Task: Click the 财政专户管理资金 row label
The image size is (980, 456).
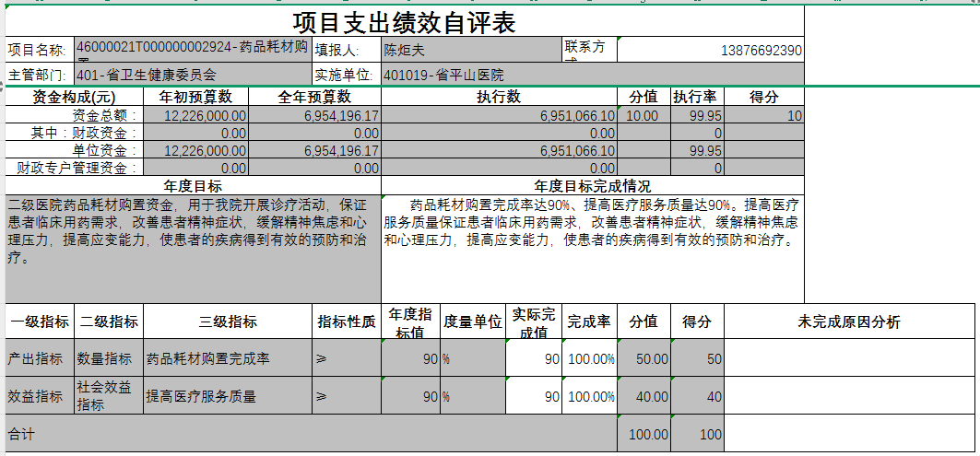Action: 74,168
